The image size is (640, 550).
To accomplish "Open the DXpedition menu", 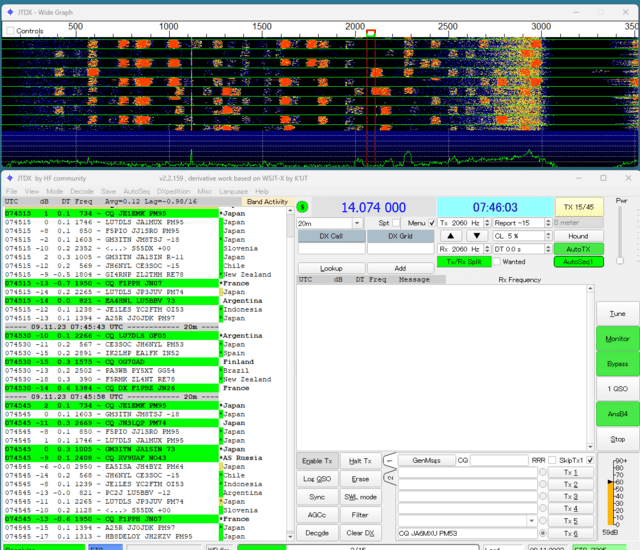I will pyautogui.click(x=173, y=191).
